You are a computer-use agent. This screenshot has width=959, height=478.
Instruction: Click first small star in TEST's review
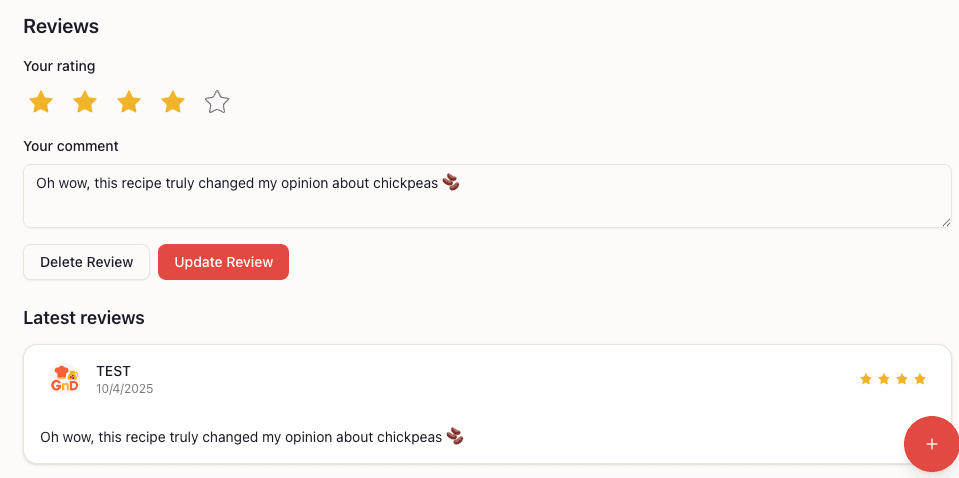coord(866,379)
